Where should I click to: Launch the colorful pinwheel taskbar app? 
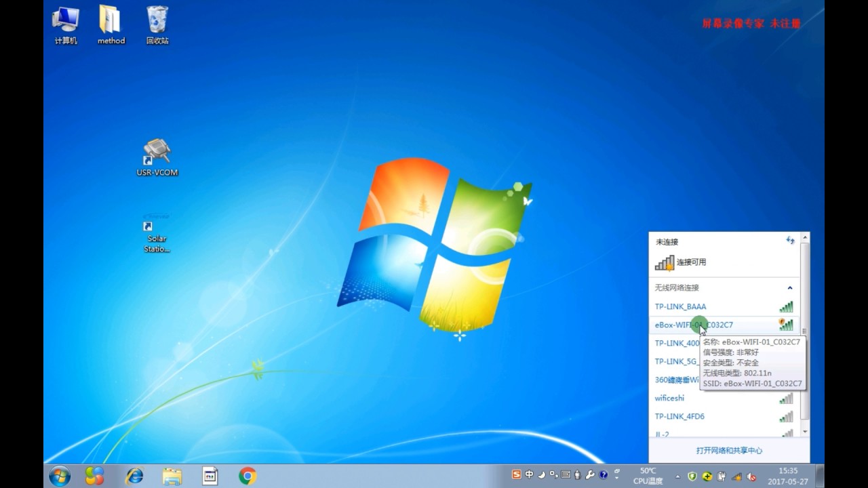(x=95, y=476)
